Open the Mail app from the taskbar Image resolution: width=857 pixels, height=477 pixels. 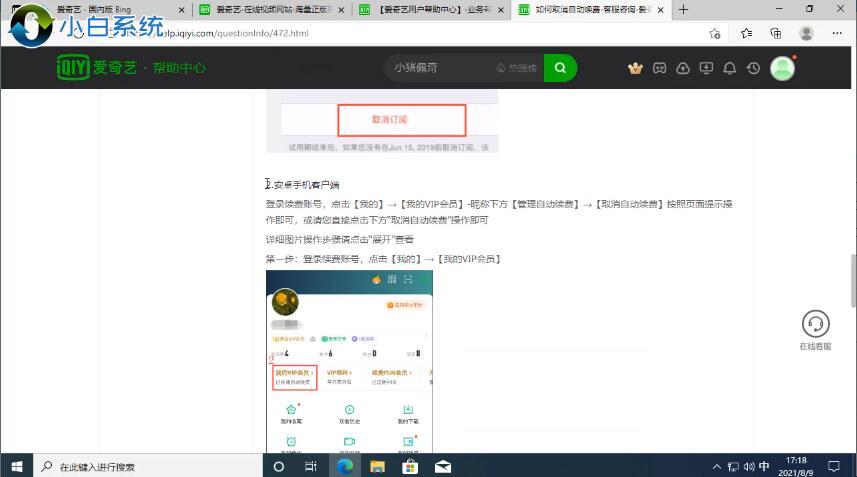pos(443,467)
